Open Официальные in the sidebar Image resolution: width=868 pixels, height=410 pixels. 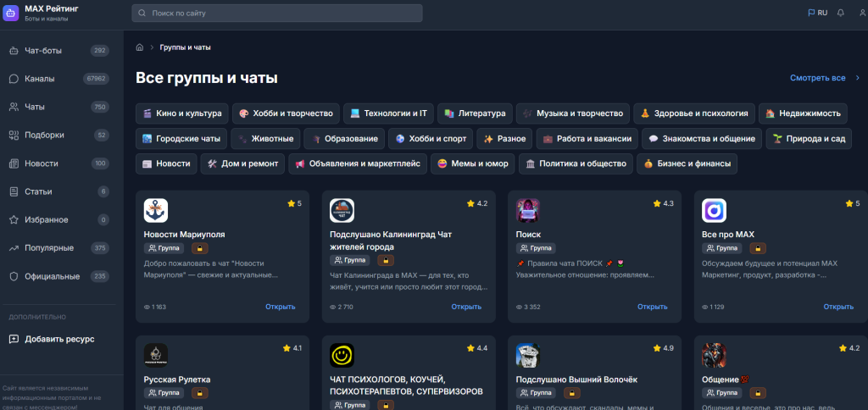click(58, 276)
